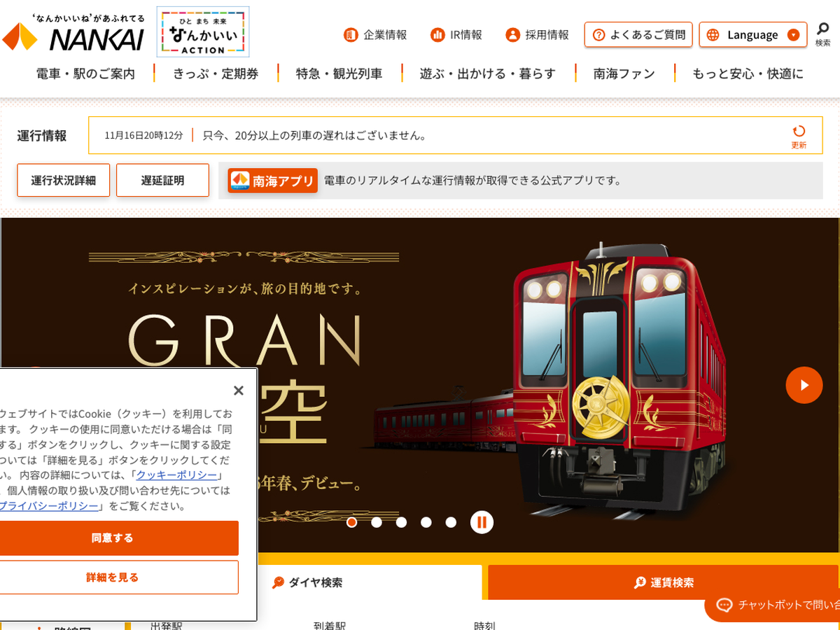
Task: Close the cookie consent popup
Action: (238, 391)
